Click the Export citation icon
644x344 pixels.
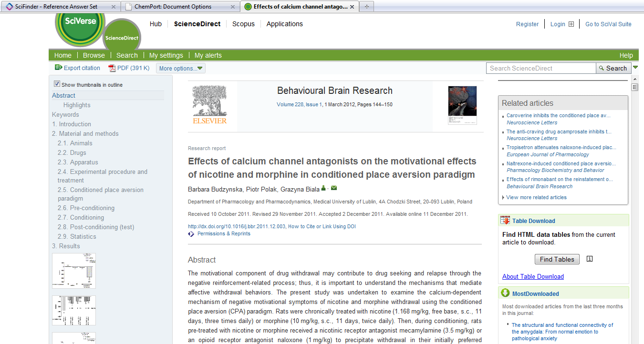[x=58, y=68]
